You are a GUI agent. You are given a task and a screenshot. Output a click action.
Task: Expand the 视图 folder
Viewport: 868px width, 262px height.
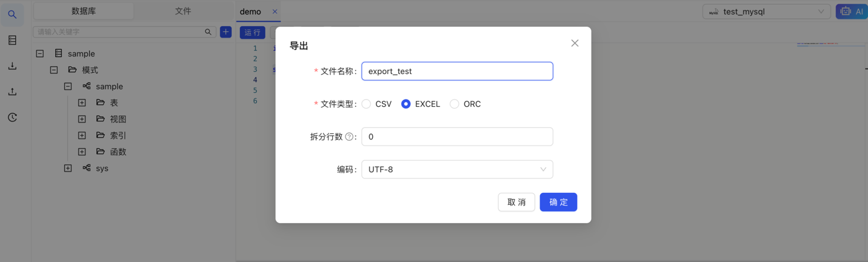[x=82, y=119]
